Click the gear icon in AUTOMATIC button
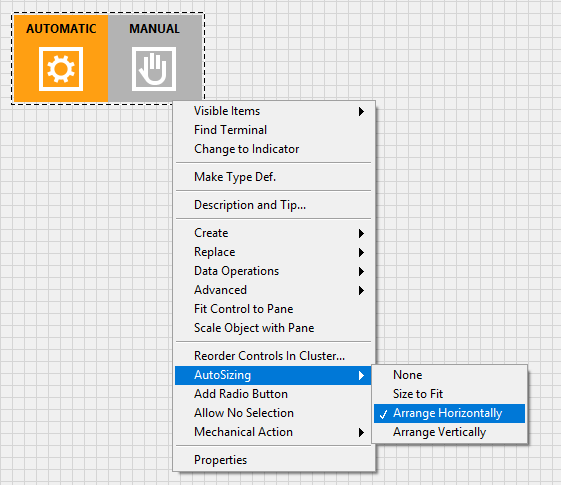 61,69
